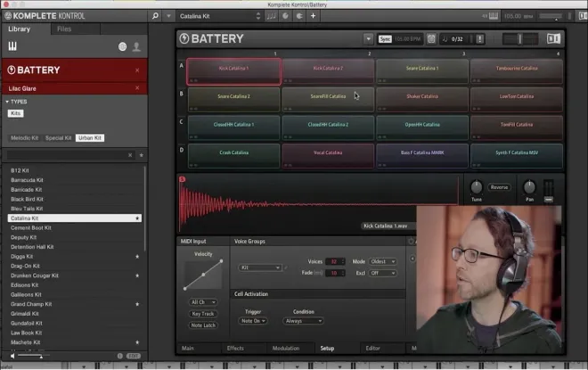The height and width of the screenshot is (370, 588).
Task: Click the exclamation panic icon
Action: click(480, 38)
